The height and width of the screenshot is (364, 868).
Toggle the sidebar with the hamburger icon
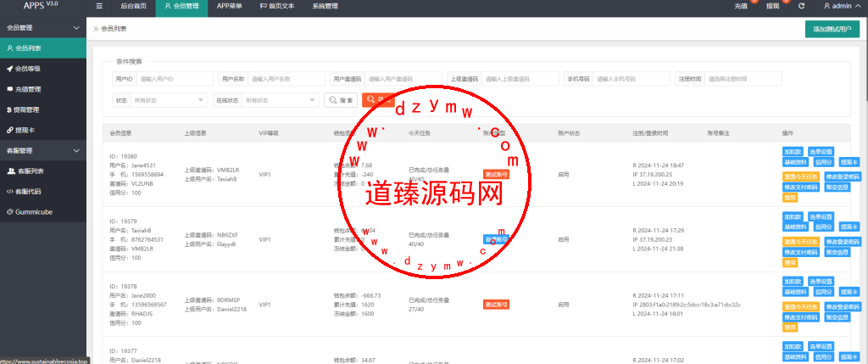coord(99,7)
